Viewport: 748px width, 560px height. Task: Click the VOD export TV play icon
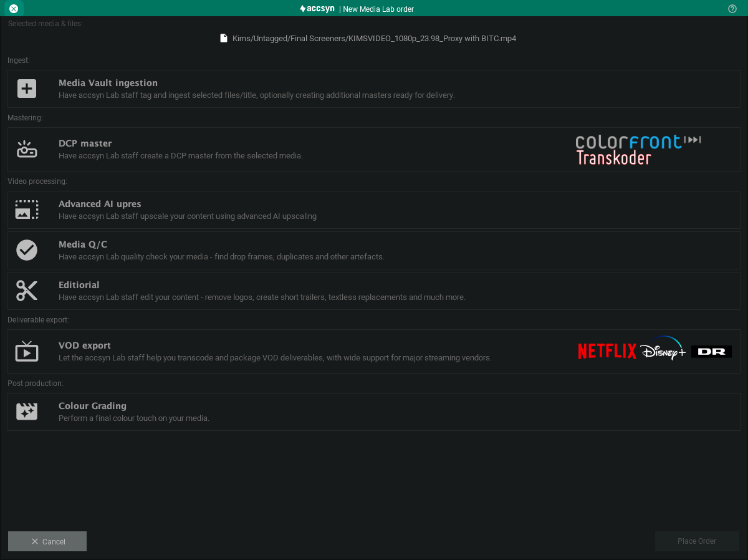27,351
